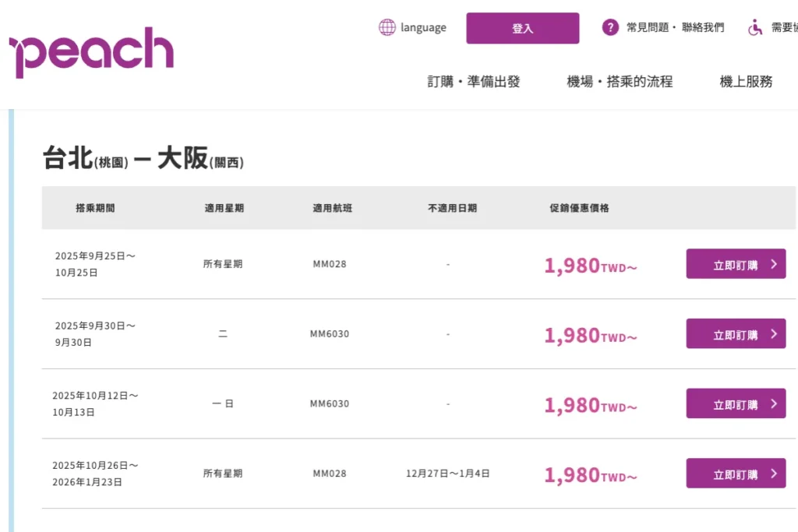Click the question mark help icon

coord(610,27)
